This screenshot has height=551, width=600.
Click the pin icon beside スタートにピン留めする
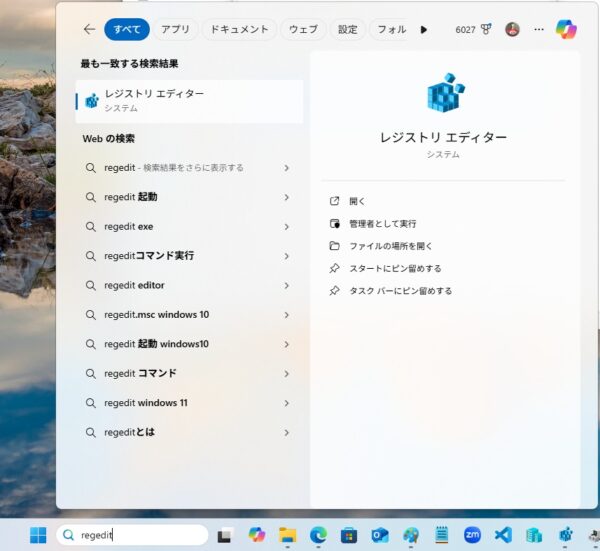(334, 268)
